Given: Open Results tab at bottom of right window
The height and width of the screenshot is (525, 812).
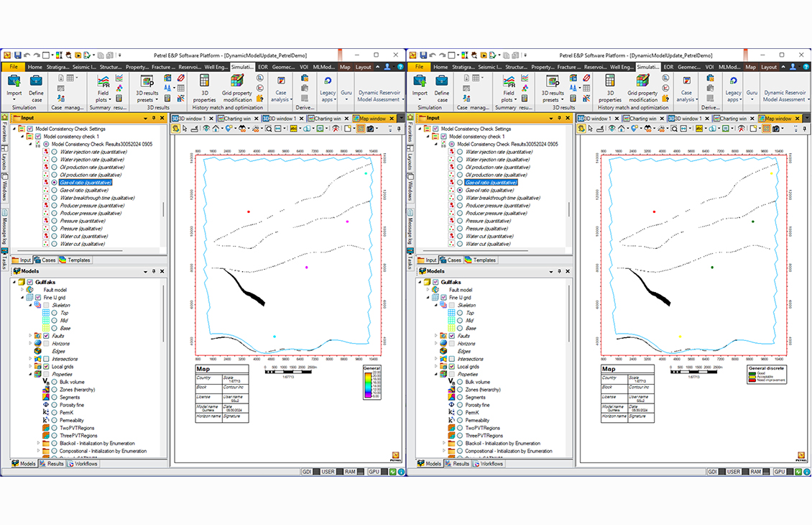Looking at the screenshot, I should pyautogui.click(x=457, y=464).
